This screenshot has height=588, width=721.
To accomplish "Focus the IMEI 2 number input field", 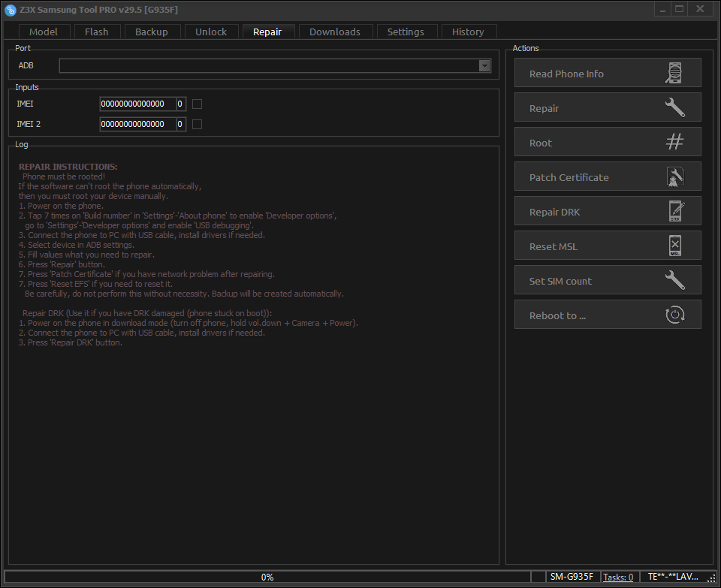I will (138, 124).
